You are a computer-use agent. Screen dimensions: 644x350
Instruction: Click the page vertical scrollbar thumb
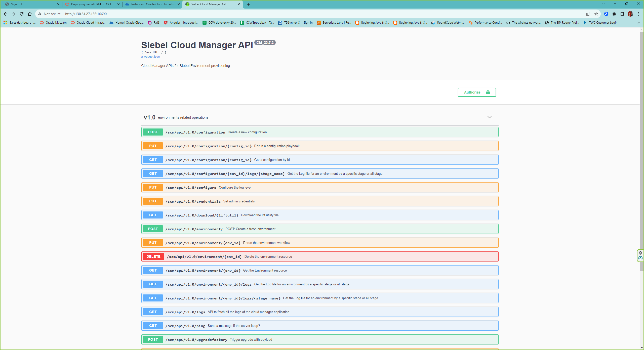click(x=642, y=151)
